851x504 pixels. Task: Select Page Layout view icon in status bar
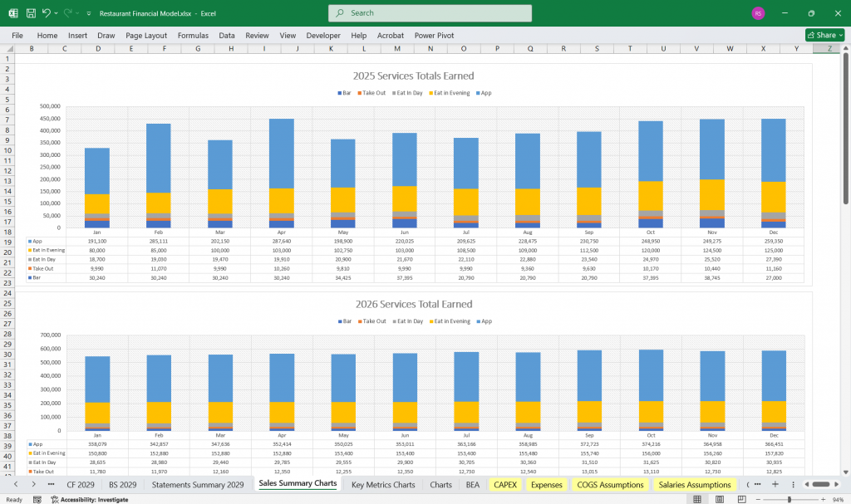point(718,497)
